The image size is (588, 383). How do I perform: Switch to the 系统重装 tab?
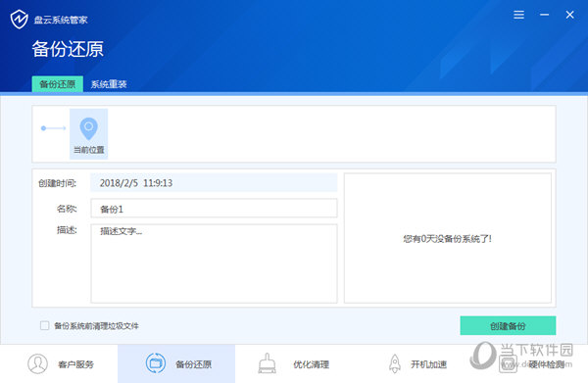tap(109, 84)
